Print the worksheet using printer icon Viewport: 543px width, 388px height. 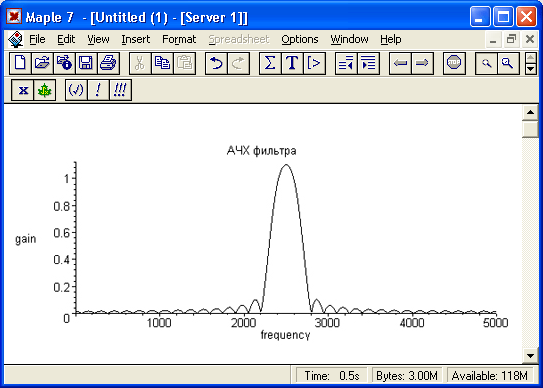pyautogui.click(x=108, y=63)
